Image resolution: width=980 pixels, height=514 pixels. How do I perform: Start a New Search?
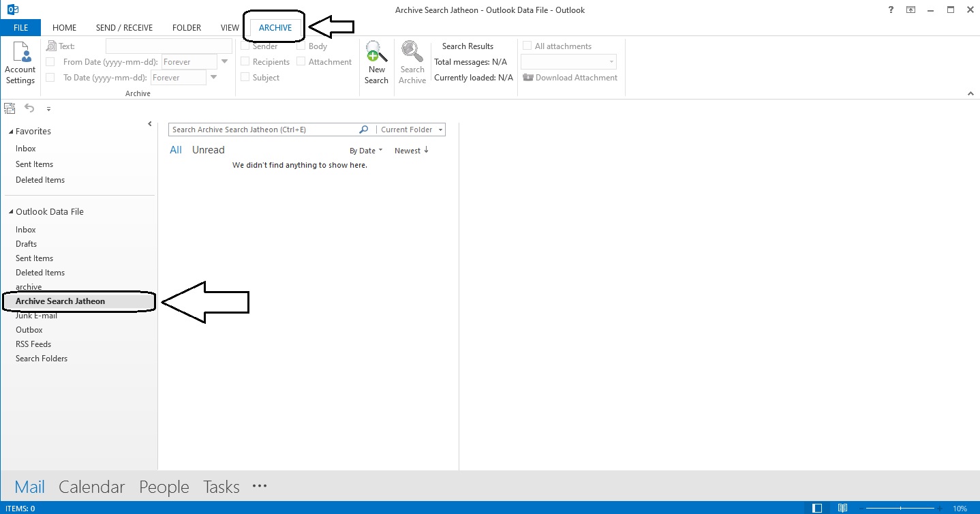[x=376, y=63]
